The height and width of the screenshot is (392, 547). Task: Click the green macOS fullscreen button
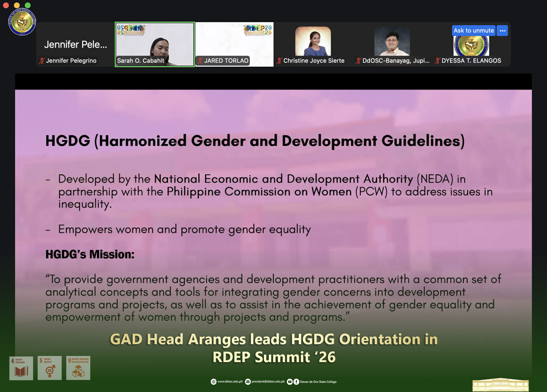(28, 5)
